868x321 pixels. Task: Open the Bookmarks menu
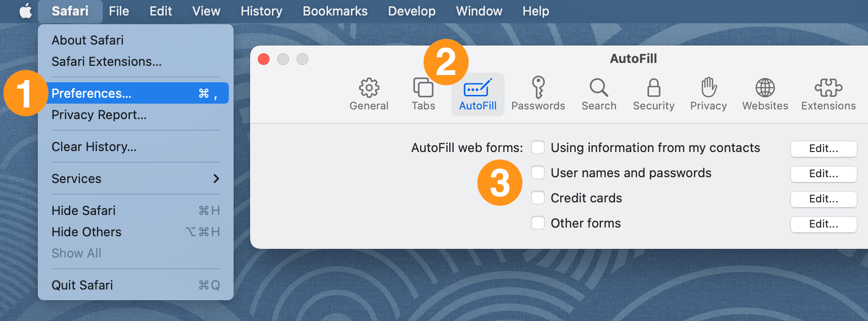pos(335,11)
